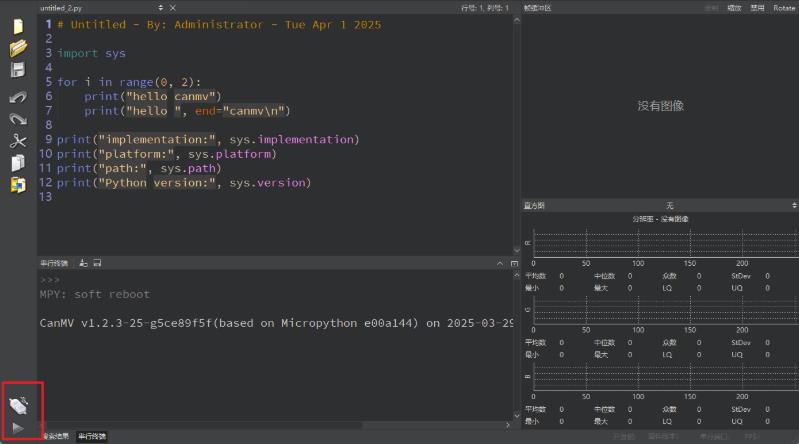
Task: Click the New File icon
Action: [x=18, y=27]
